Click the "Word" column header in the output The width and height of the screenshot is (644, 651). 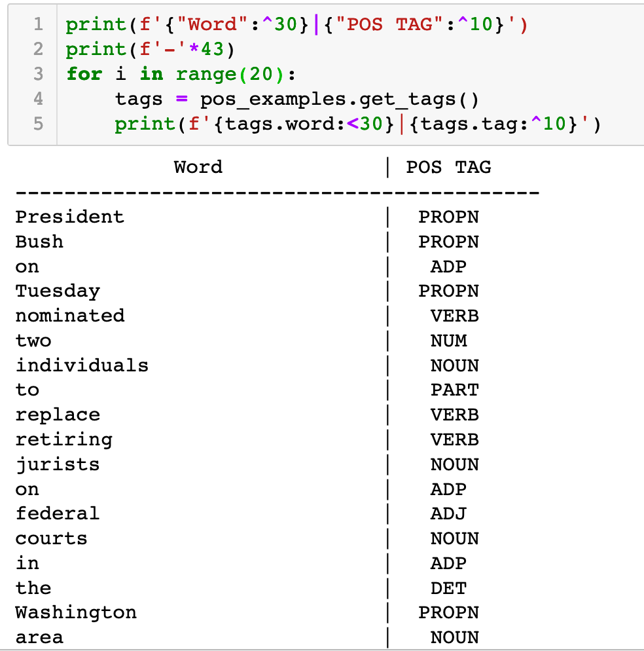(198, 167)
